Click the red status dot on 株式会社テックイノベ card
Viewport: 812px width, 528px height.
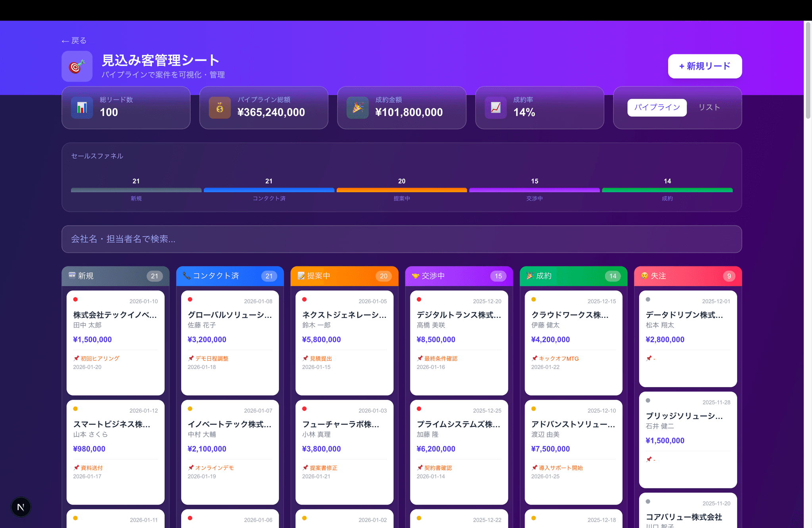[75, 299]
